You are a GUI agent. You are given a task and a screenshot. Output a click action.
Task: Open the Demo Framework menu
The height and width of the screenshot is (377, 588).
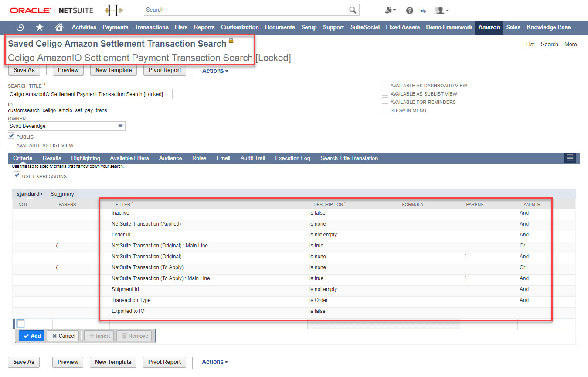pos(449,27)
